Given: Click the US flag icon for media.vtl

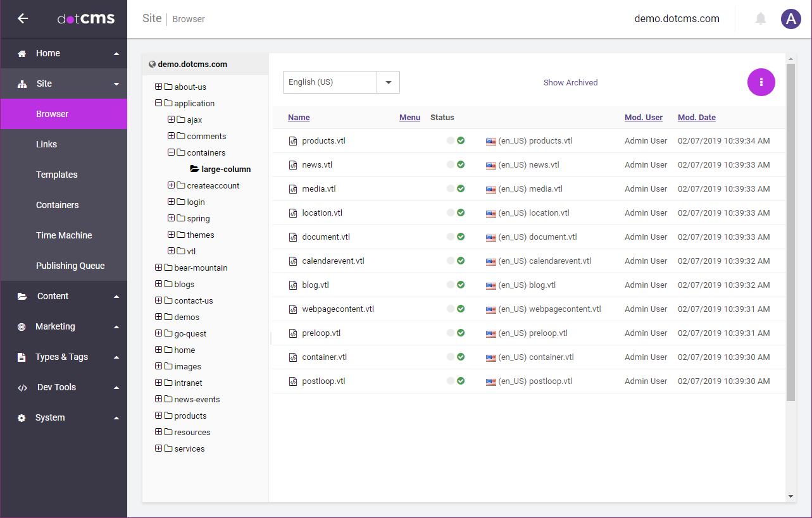Looking at the screenshot, I should coord(490,189).
